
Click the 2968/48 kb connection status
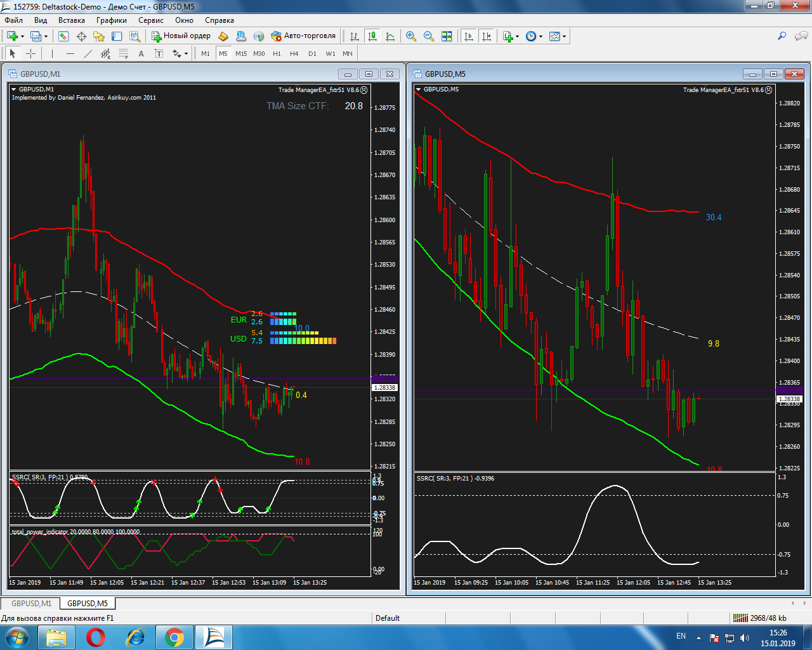click(x=759, y=618)
